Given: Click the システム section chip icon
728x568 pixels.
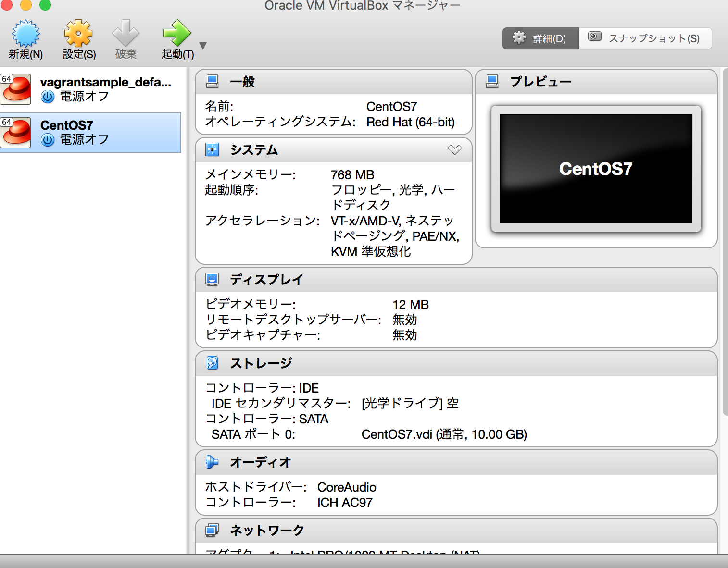Looking at the screenshot, I should coord(212,149).
